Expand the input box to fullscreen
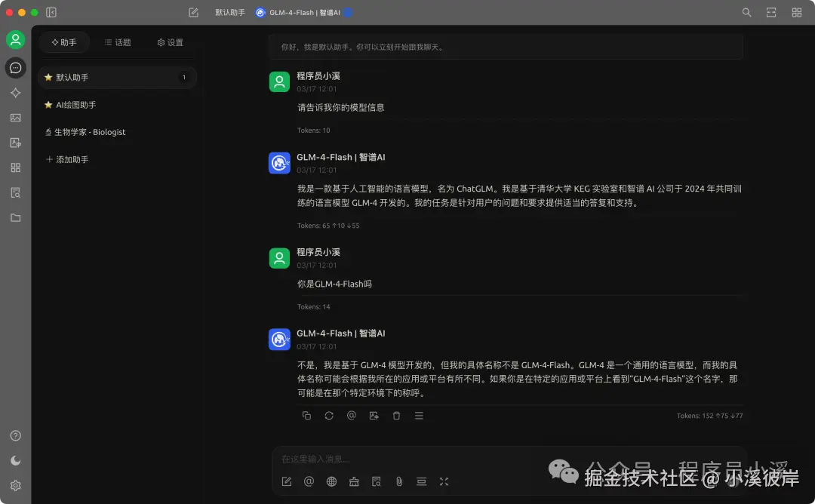The height and width of the screenshot is (504, 815). [x=444, y=481]
